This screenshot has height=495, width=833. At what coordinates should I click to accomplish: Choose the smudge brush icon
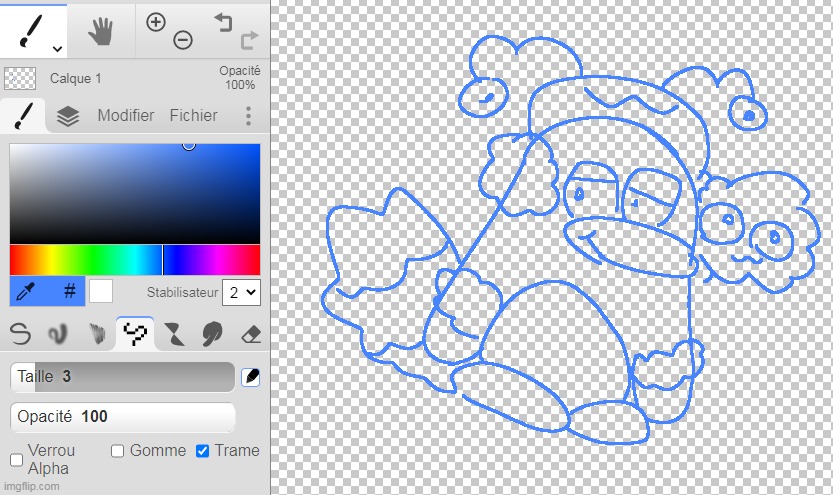[212, 334]
